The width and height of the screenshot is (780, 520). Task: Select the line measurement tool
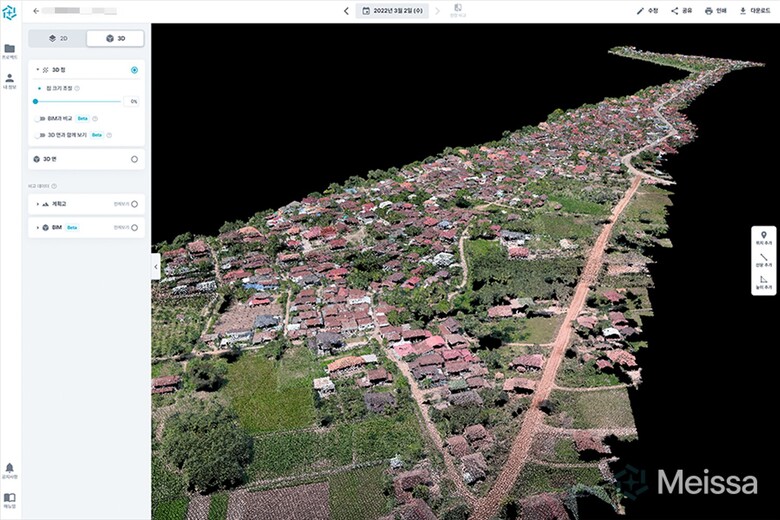[764, 259]
